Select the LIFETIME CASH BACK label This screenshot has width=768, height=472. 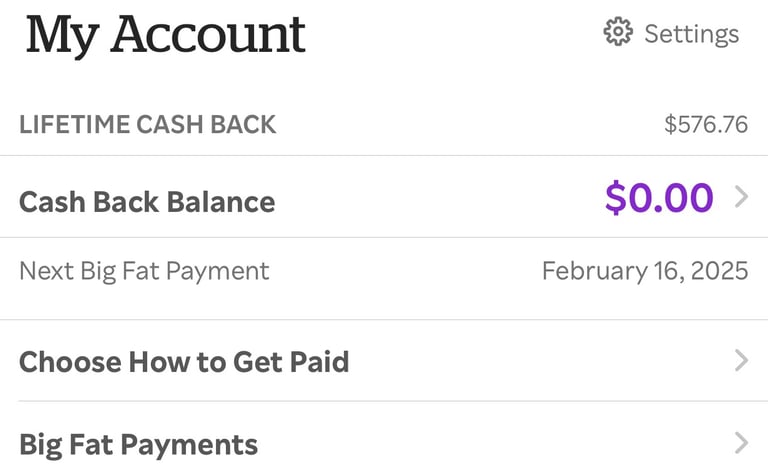148,125
